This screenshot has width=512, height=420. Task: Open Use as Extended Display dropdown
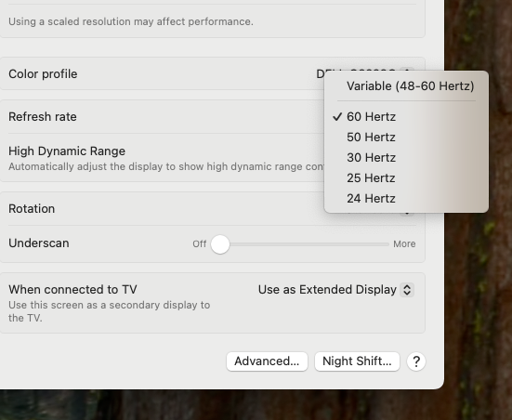click(x=336, y=290)
